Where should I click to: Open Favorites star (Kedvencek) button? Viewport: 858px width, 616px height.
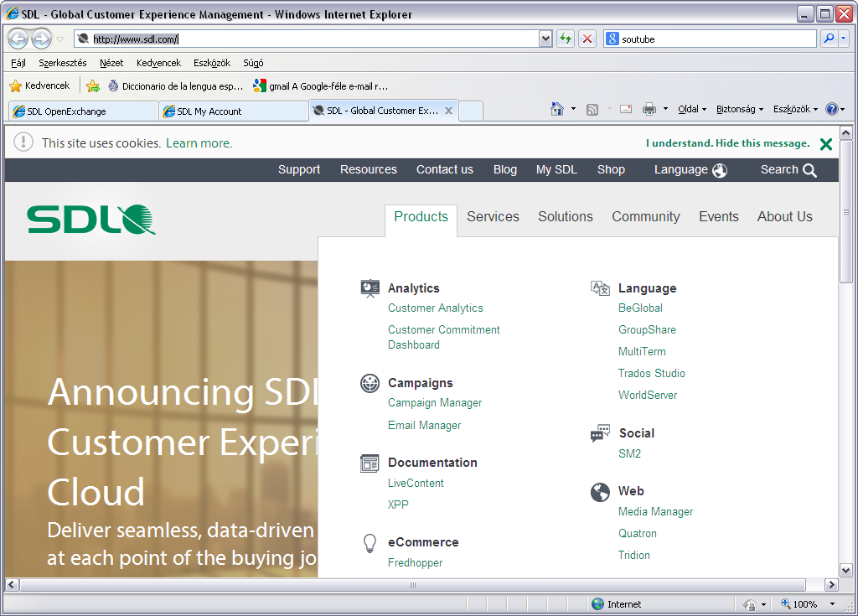click(40, 86)
